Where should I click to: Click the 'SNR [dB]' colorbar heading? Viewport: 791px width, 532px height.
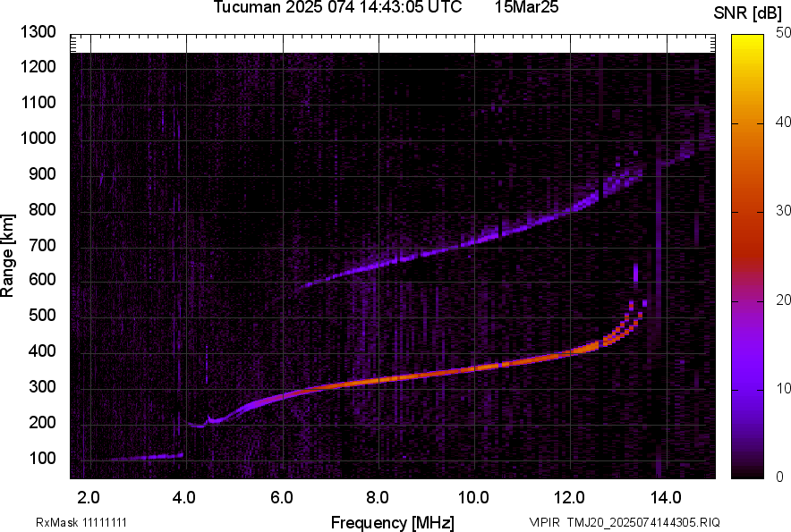[747, 13]
